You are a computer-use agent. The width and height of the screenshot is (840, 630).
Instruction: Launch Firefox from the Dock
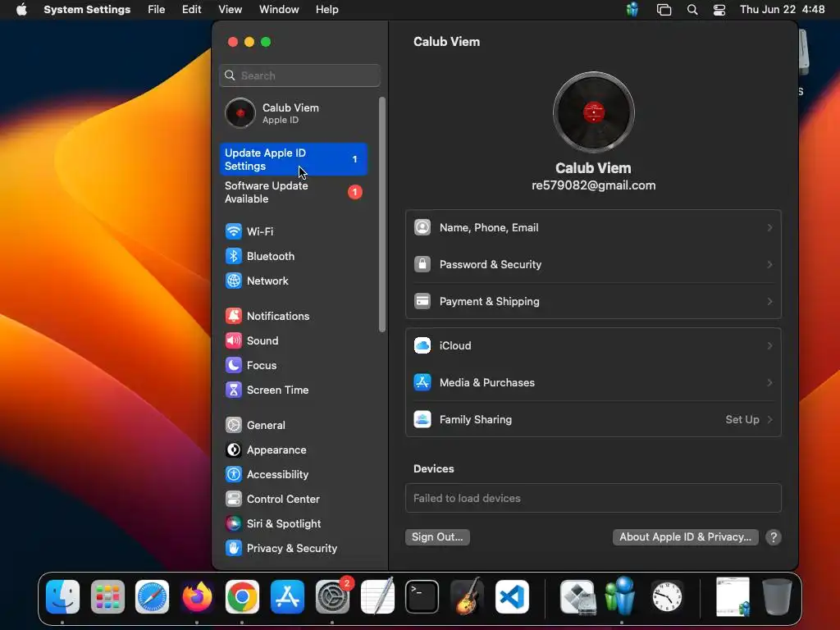(197, 597)
